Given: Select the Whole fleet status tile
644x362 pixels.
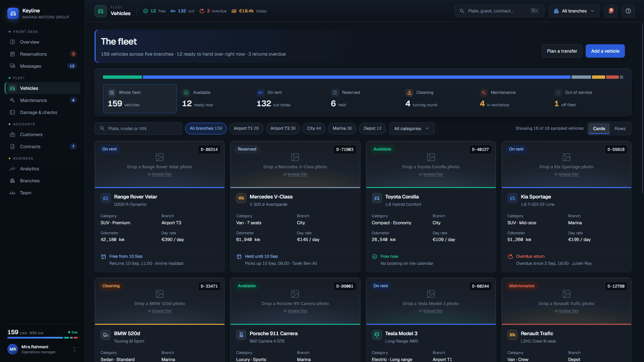Looking at the screenshot, I should coord(140,99).
